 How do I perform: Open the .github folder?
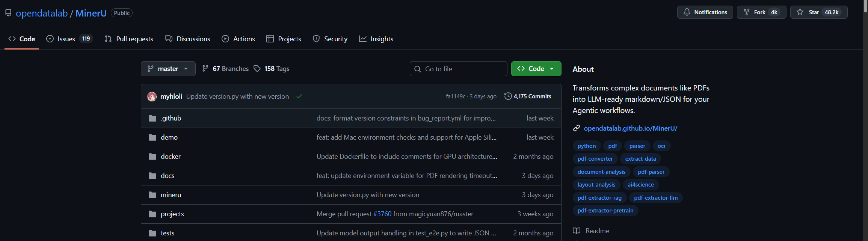(x=171, y=118)
